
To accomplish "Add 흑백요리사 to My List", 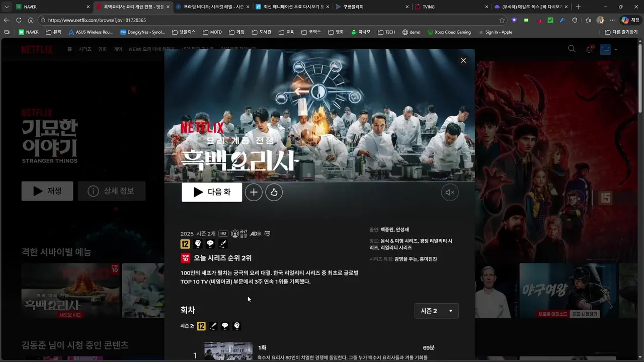I will 254,192.
